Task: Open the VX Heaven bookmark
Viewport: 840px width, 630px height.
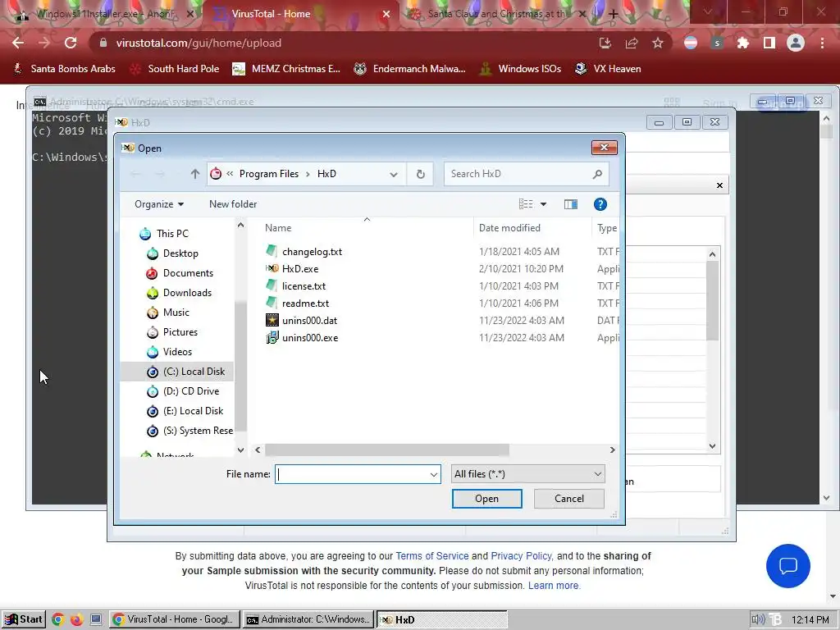Action: click(608, 69)
